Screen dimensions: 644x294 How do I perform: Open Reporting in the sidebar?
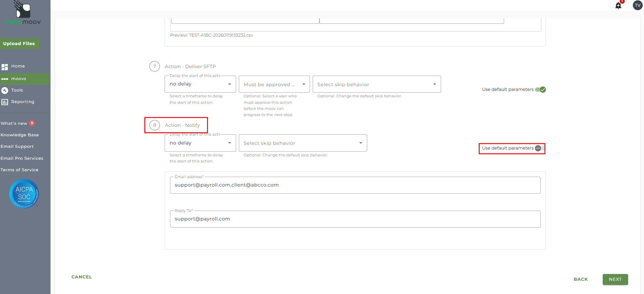tap(23, 102)
